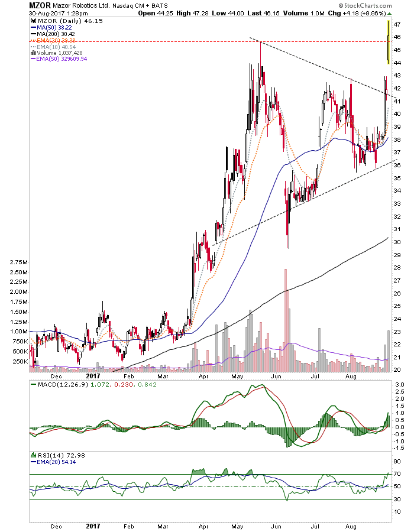
Task: Click the 1.00M volume axis label
Action: [x=19, y=332]
